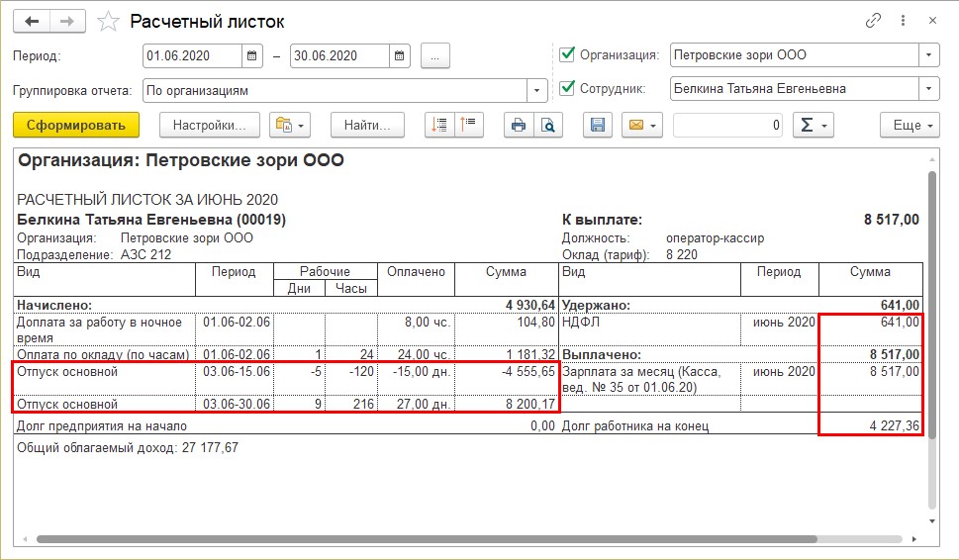959x560 pixels.
Task: Open the Настройки dialog
Action: coord(209,125)
